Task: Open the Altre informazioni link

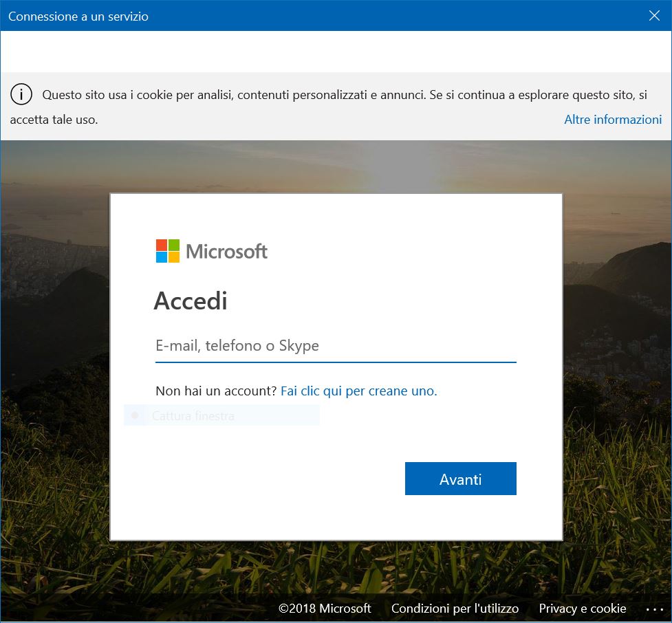Action: 613,120
